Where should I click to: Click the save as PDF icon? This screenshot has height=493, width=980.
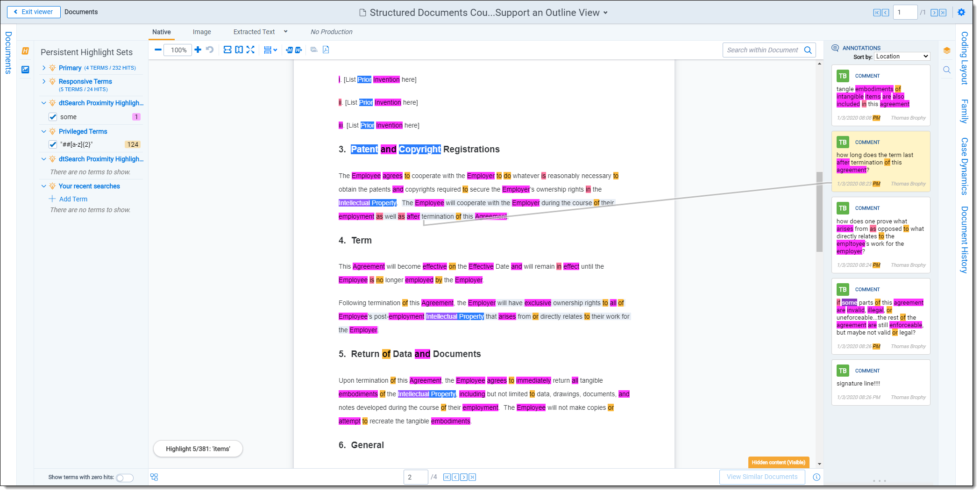[x=326, y=50]
